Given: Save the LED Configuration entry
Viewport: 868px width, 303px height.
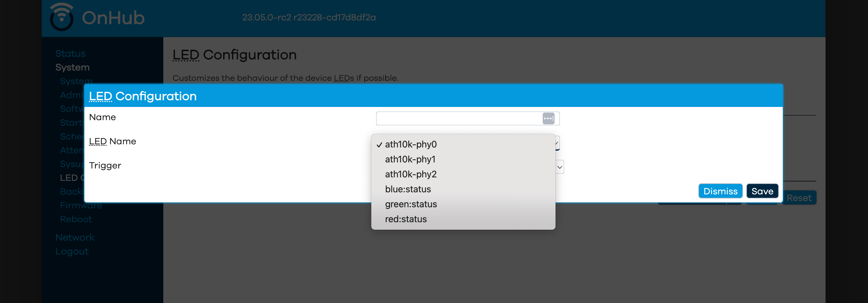Looking at the screenshot, I should coord(762,191).
